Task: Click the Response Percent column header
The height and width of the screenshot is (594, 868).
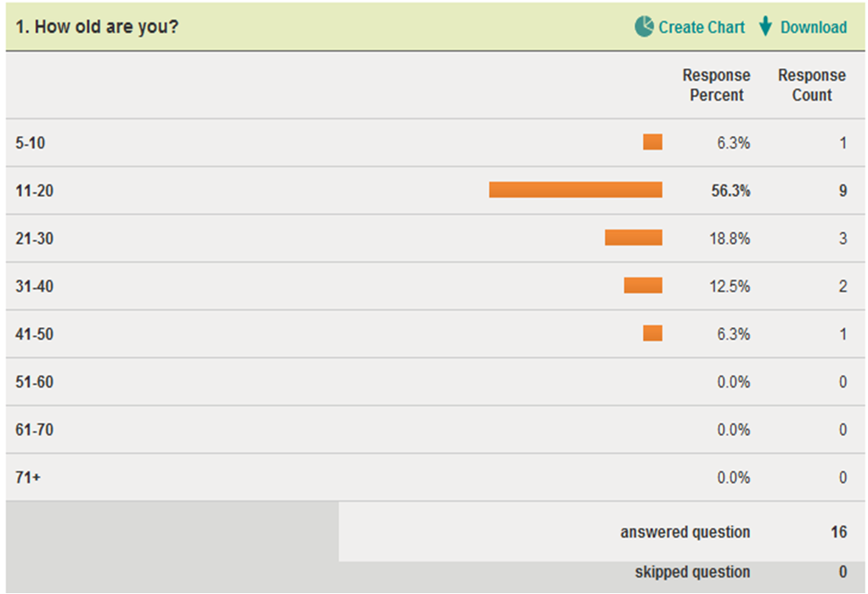Action: coord(716,85)
